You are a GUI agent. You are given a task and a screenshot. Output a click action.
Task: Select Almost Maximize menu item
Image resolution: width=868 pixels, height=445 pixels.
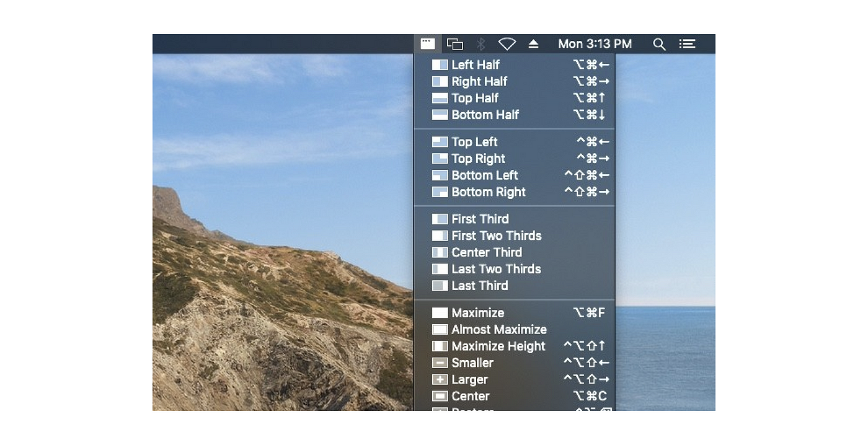[x=514, y=330]
